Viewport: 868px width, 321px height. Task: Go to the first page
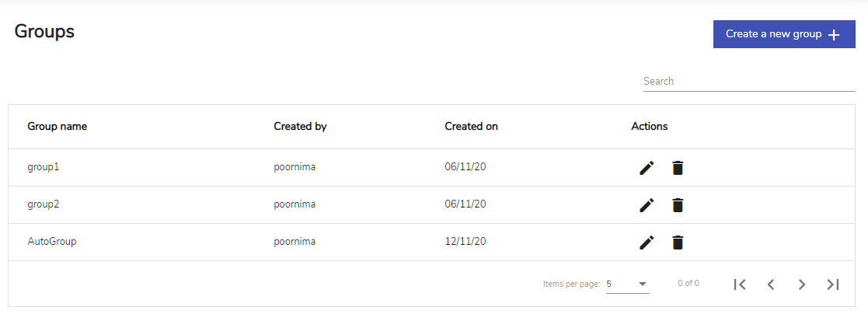click(740, 284)
